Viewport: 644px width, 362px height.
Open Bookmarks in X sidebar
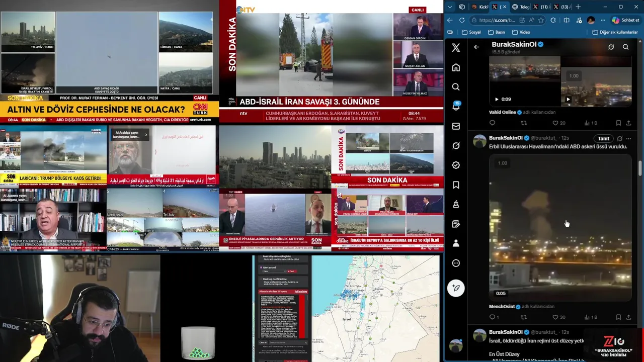coord(456,185)
